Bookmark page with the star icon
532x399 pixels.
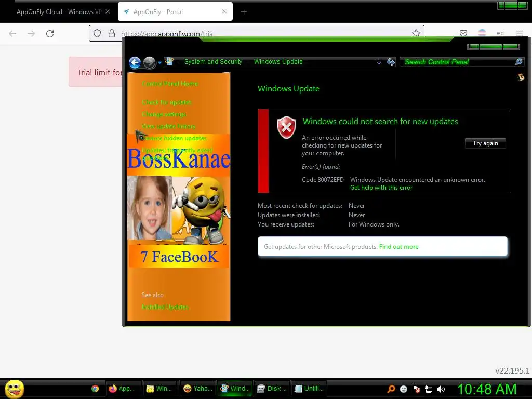[416, 33]
